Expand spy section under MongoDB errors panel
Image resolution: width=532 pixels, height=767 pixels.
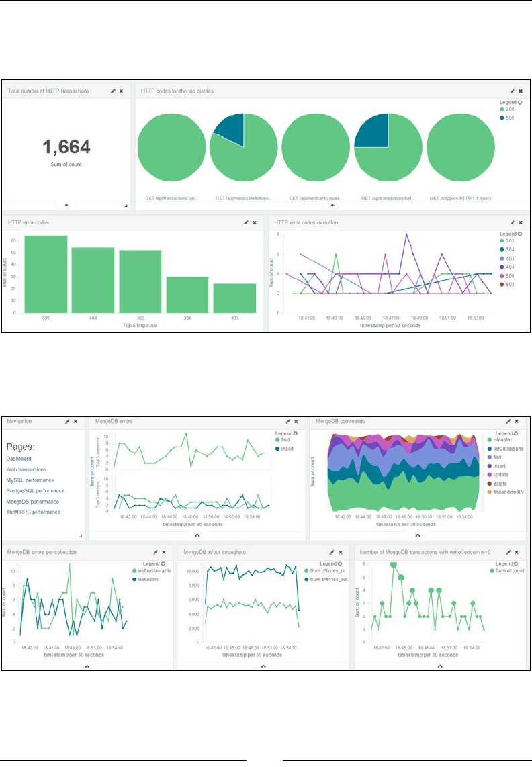(x=197, y=536)
